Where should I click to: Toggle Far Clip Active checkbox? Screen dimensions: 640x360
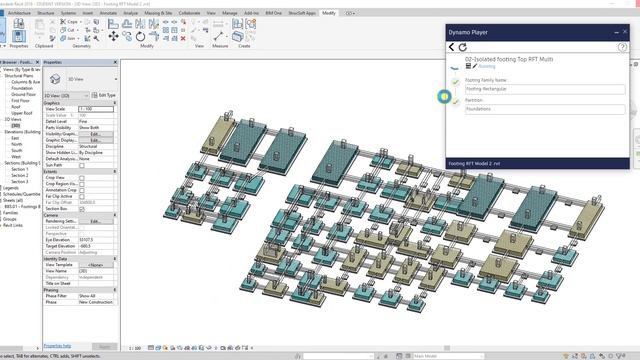(x=82, y=196)
